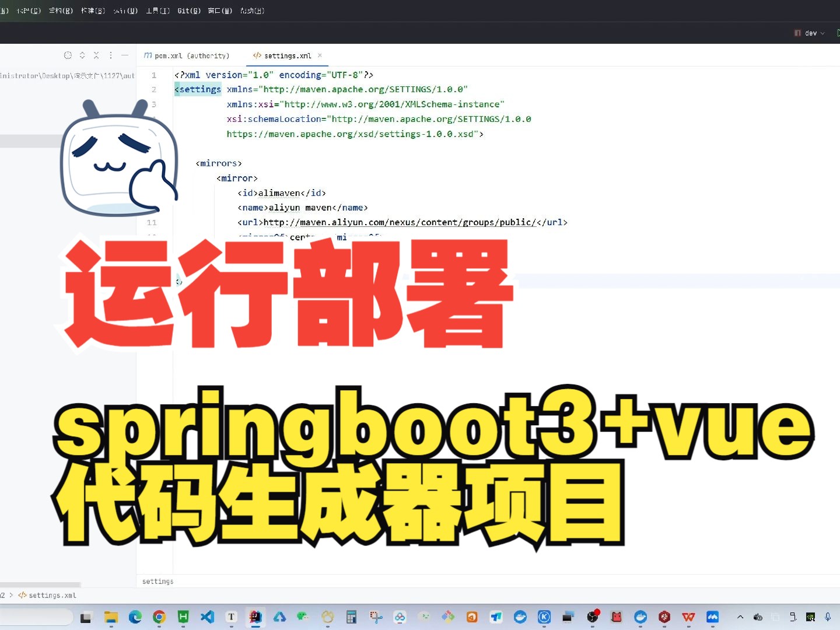The height and width of the screenshot is (630, 840).
Task: Hide the project tool window
Action: click(x=125, y=55)
